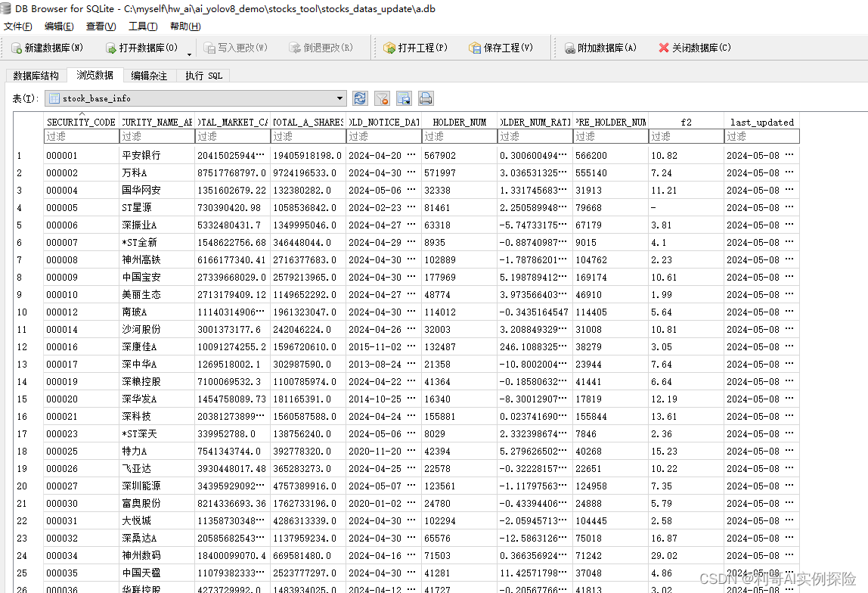Switch to the 数据库结构 tab

(36, 76)
